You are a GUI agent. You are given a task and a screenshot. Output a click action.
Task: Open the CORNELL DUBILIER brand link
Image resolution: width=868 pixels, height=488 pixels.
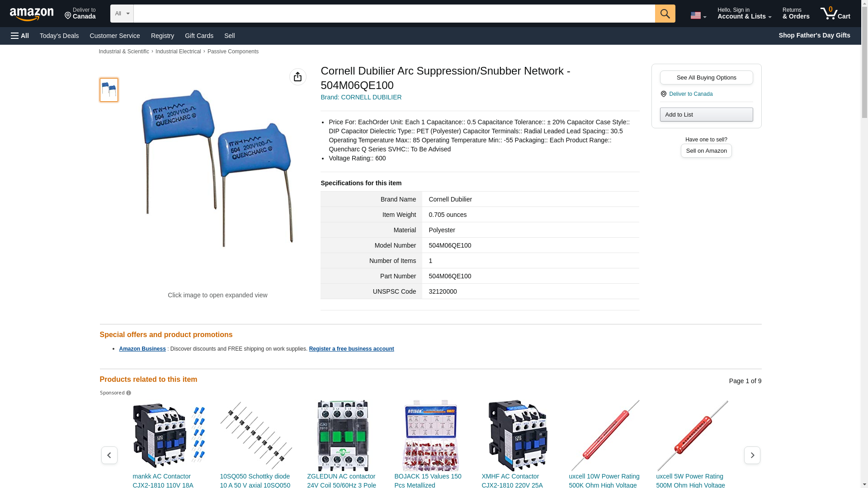(x=361, y=97)
